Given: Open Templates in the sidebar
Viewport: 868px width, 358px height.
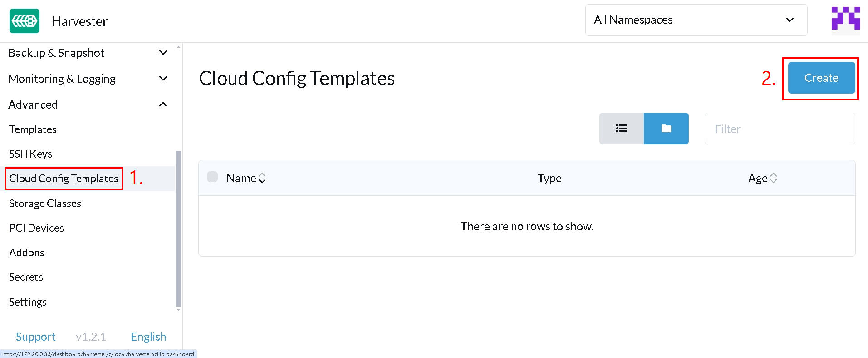Looking at the screenshot, I should [33, 129].
